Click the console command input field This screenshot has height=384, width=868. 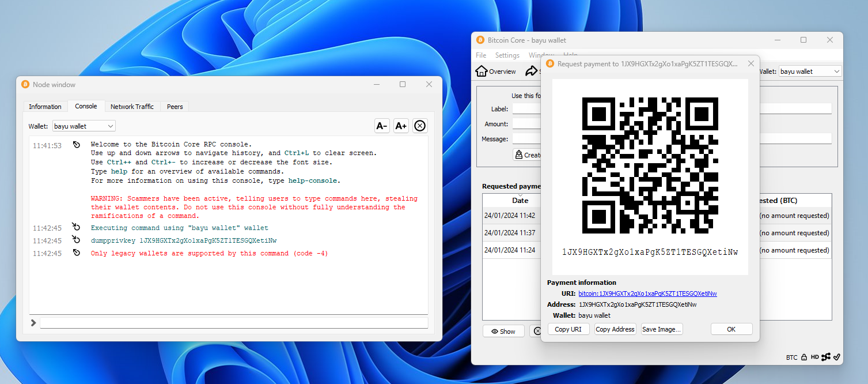click(x=234, y=323)
